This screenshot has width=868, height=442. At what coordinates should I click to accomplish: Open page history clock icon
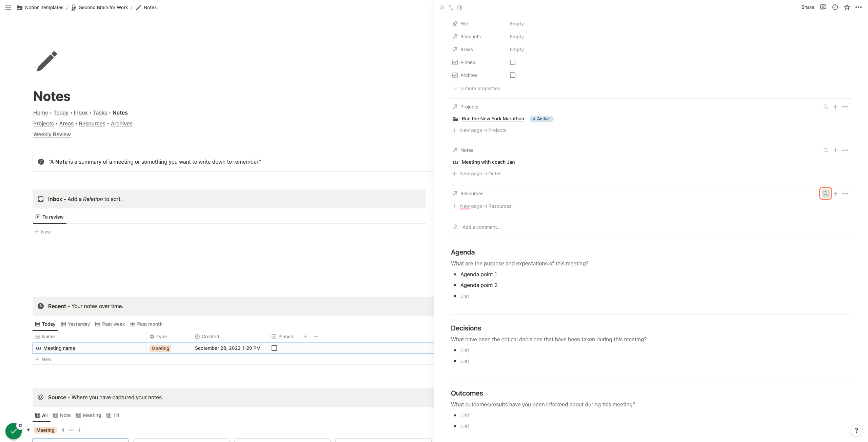(x=835, y=7)
